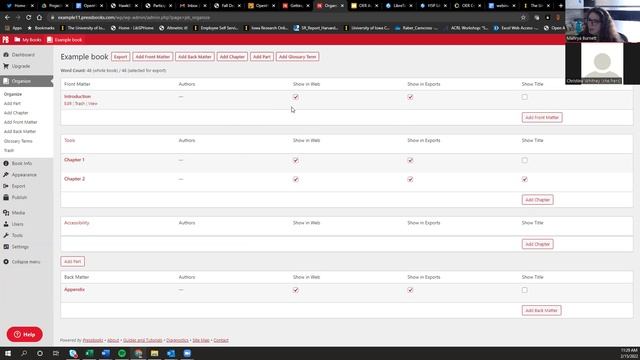Check Show Title for Chapter 1
This screenshot has height=360, width=640.
point(524,160)
